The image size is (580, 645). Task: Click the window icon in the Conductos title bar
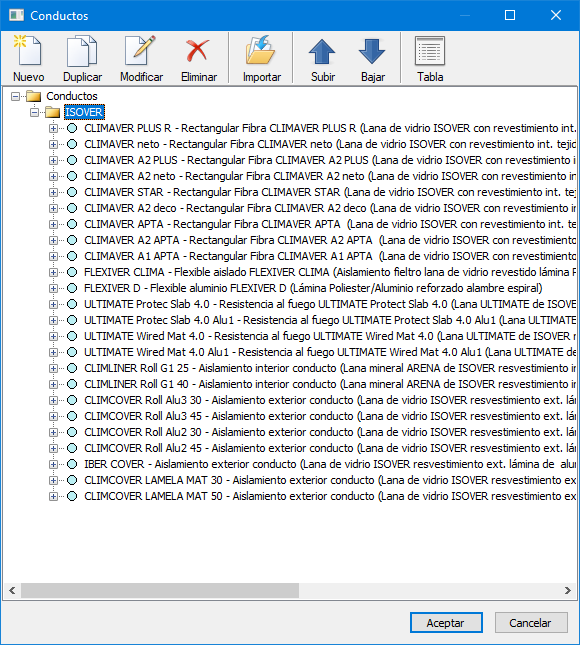pos(16,16)
